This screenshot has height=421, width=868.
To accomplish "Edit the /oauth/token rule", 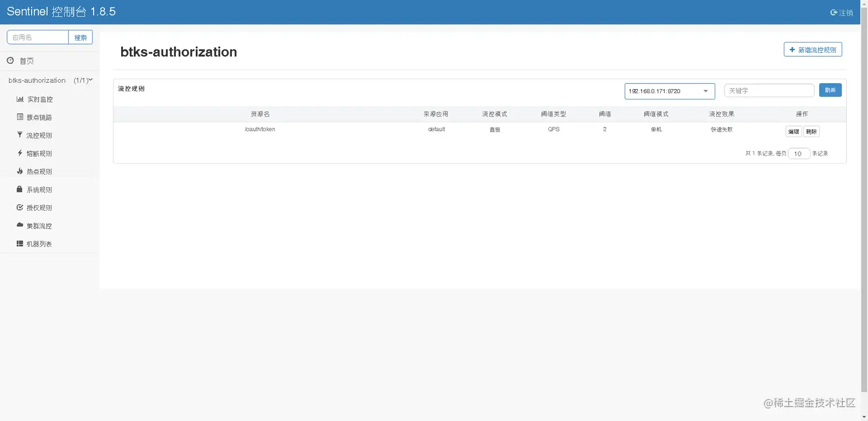I will pos(793,132).
